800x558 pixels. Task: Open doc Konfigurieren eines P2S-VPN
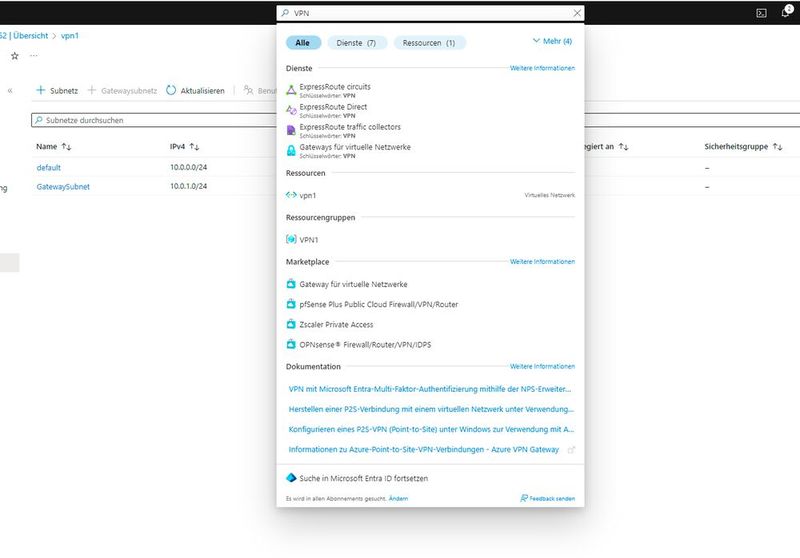[x=431, y=429]
